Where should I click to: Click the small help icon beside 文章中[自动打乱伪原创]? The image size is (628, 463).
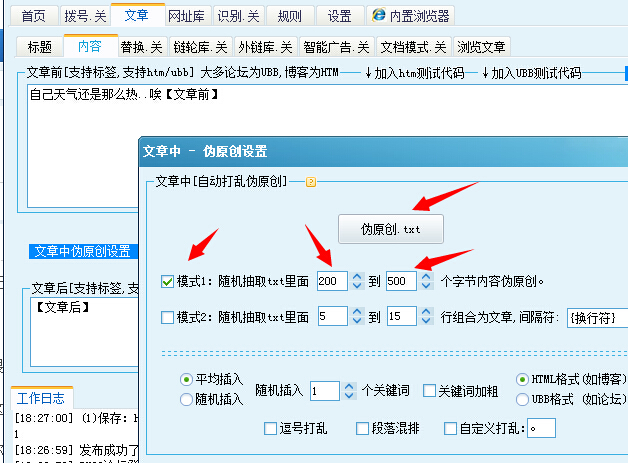pos(311,182)
